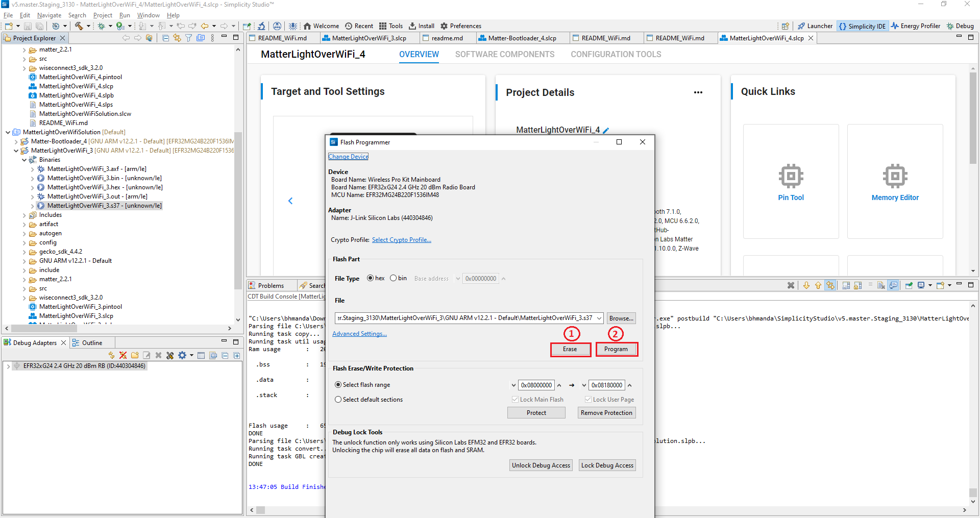Click the Save icon in main toolbar
The height and width of the screenshot is (518, 980).
[x=28, y=26]
